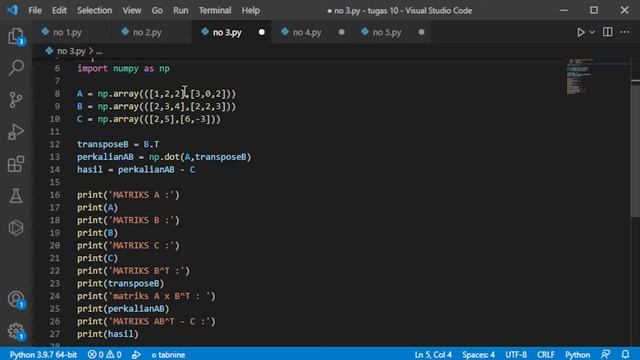Open Problems errors and warnings indicator
This screenshot has width=640, height=360.
pos(104,355)
